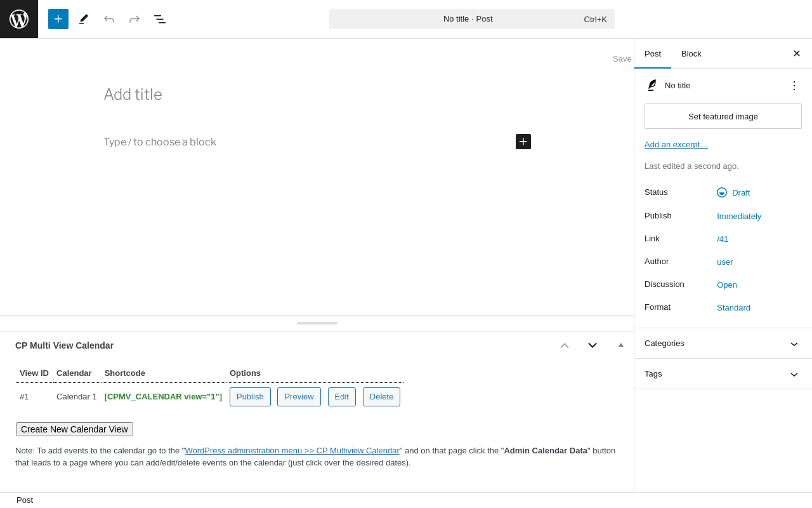Click the post feather icon beside No title

point(652,85)
